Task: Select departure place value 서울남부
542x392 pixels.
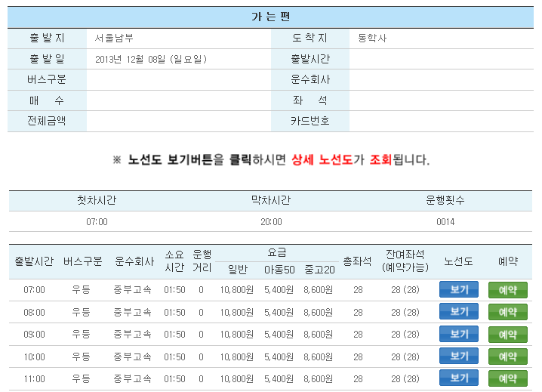Action: pyautogui.click(x=114, y=38)
